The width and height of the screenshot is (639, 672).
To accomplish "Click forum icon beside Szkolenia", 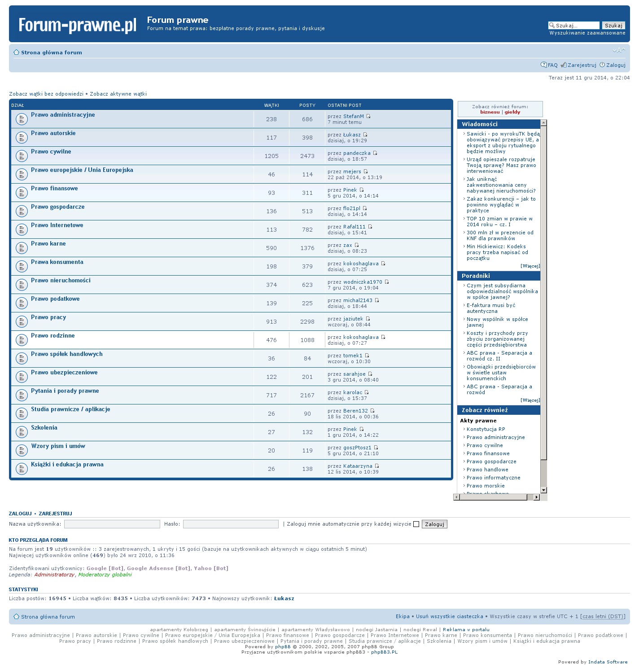I will pos(22,432).
